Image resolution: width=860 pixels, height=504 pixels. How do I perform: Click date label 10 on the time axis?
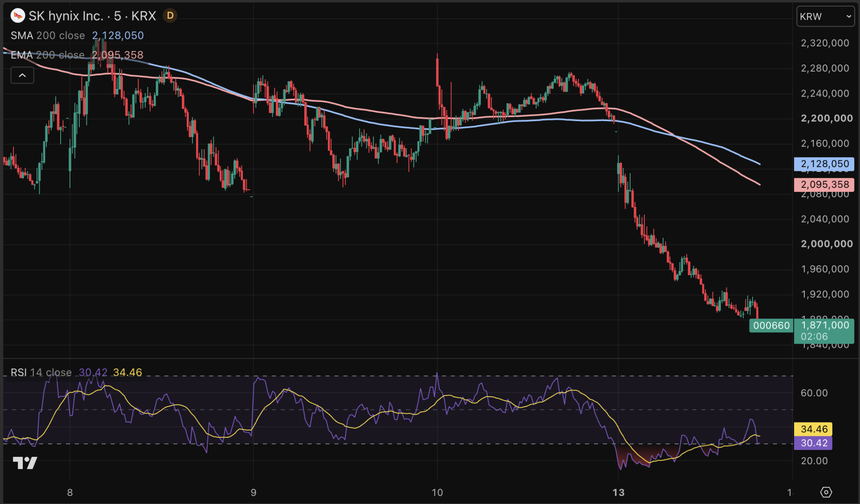437,492
